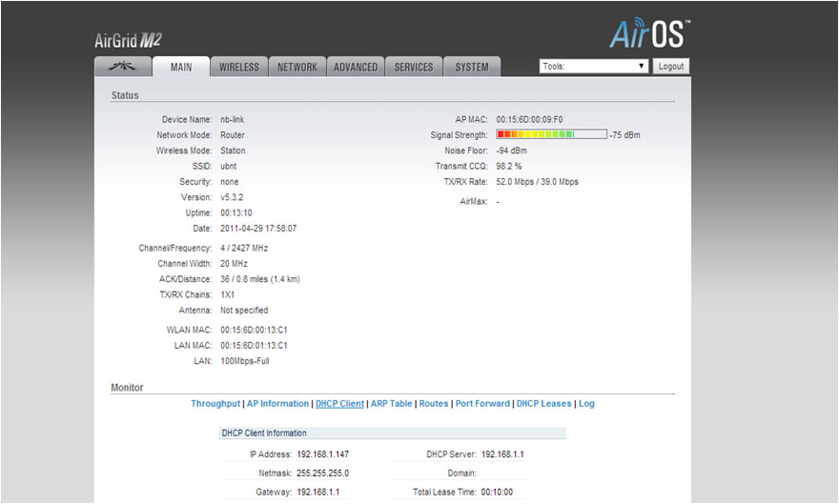Image resolution: width=839 pixels, height=504 pixels.
Task: Go to the ADVANCED tab
Action: click(x=356, y=67)
